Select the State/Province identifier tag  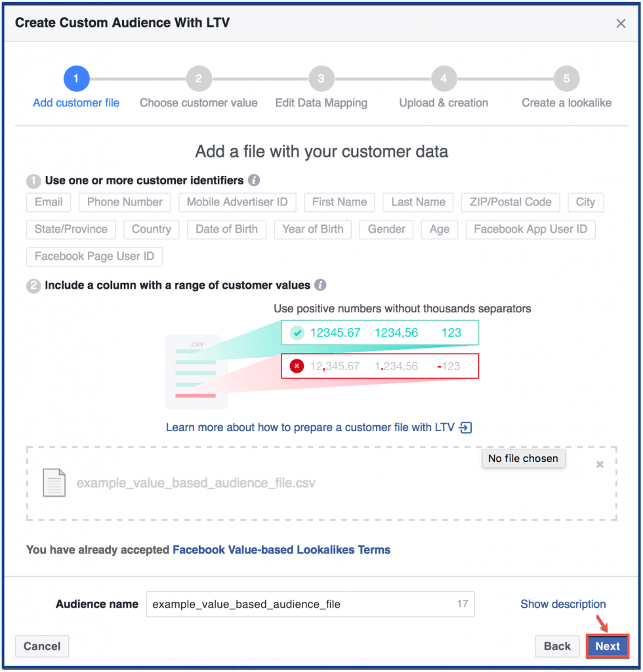click(71, 229)
